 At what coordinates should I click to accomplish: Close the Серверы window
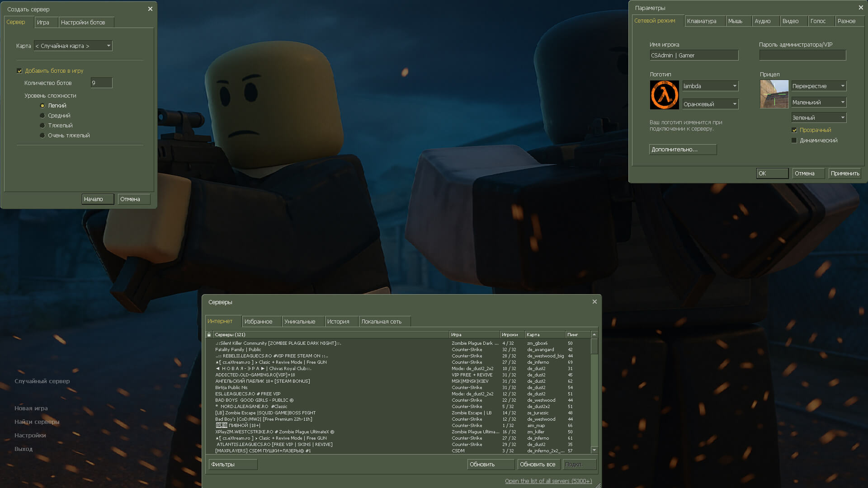coord(594,302)
